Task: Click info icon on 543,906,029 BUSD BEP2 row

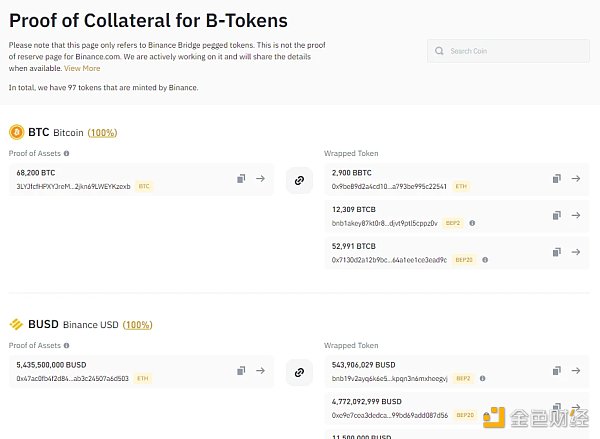Action: tap(483, 379)
